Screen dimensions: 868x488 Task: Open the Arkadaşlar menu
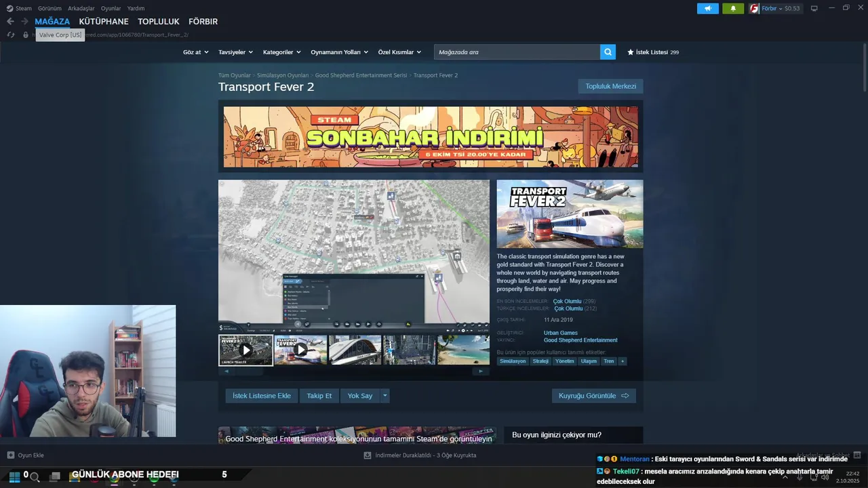pyautogui.click(x=81, y=9)
